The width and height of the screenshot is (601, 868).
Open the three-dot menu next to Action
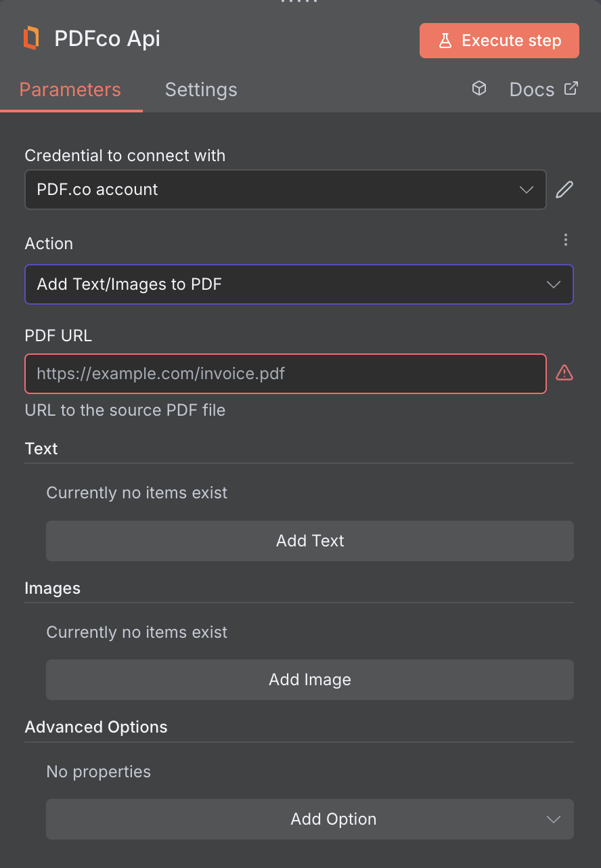point(566,240)
